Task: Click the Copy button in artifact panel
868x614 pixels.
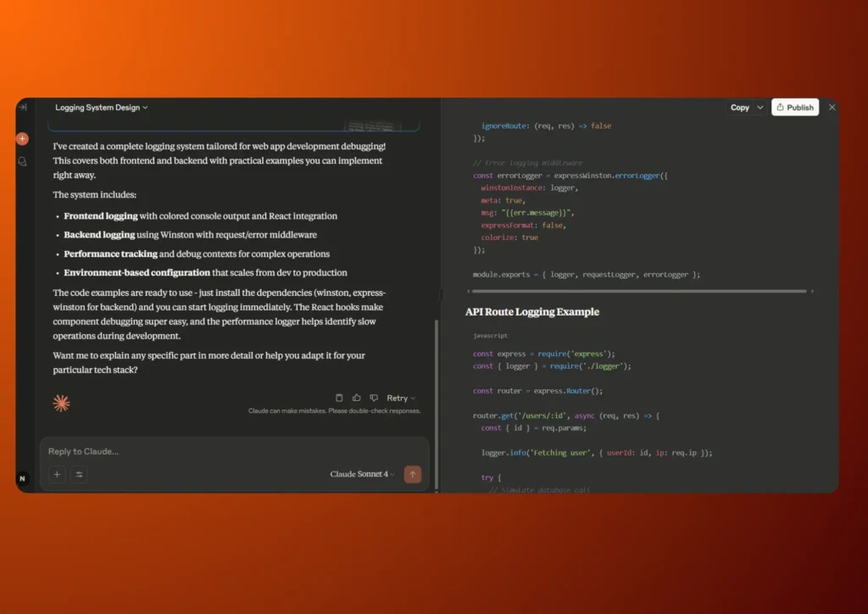Action: pyautogui.click(x=739, y=108)
